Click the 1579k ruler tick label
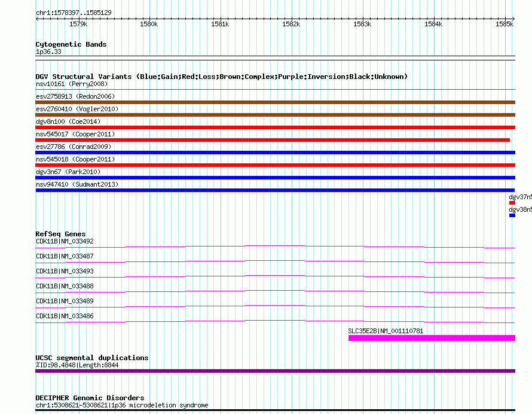The width and height of the screenshot is (532, 414). click(x=78, y=24)
